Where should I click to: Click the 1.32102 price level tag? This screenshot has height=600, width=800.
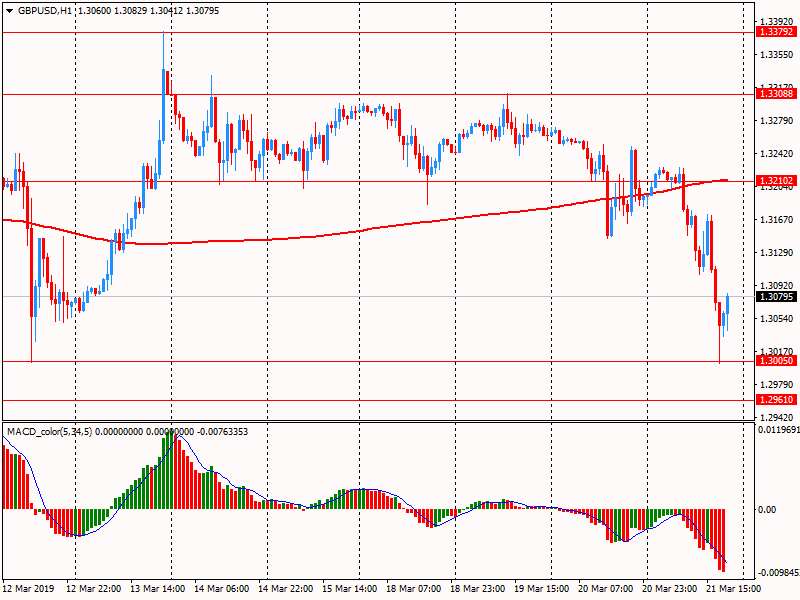point(776,181)
